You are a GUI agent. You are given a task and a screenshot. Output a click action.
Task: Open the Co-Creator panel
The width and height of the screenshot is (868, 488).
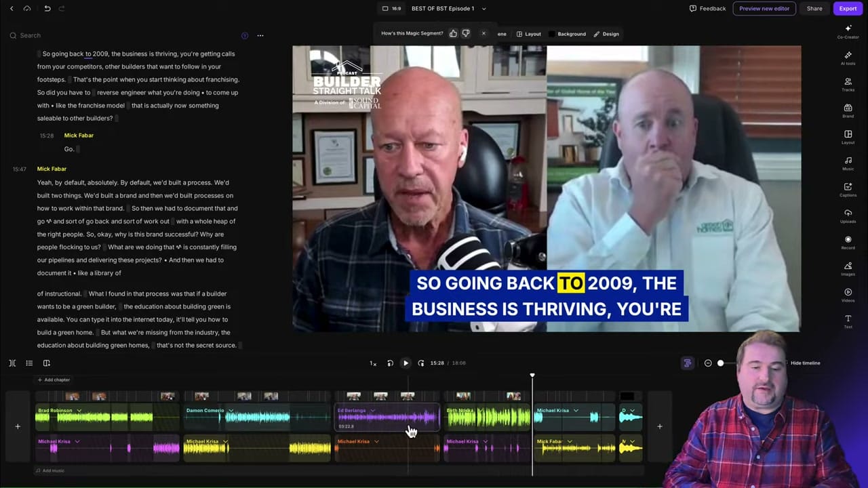tap(848, 32)
